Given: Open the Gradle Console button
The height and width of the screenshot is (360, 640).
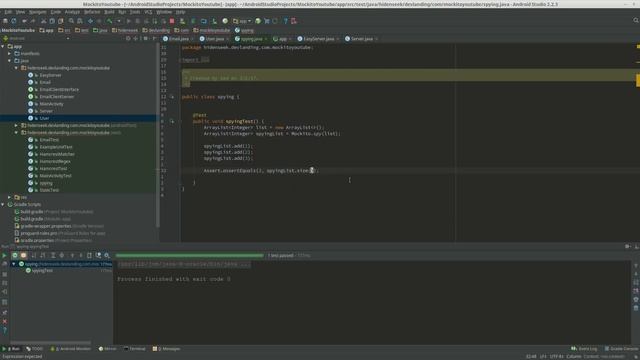Looking at the screenshot, I should pyautogui.click(x=621, y=349).
